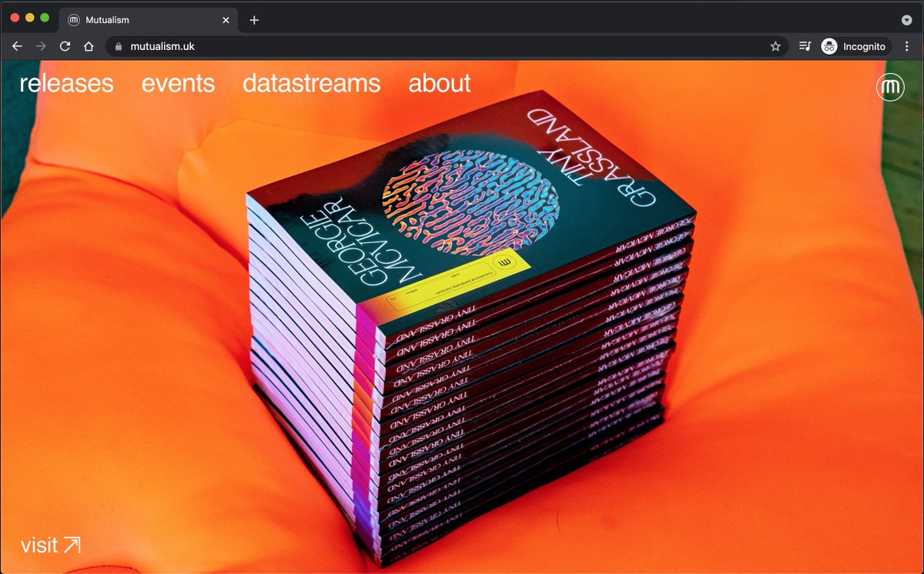This screenshot has width=924, height=574.
Task: Open the releases page
Action: pos(66,83)
